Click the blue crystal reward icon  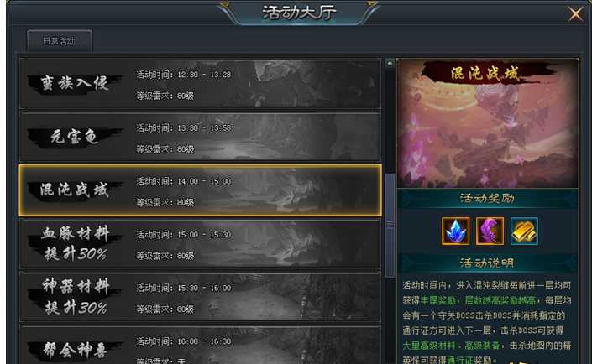[x=455, y=231]
